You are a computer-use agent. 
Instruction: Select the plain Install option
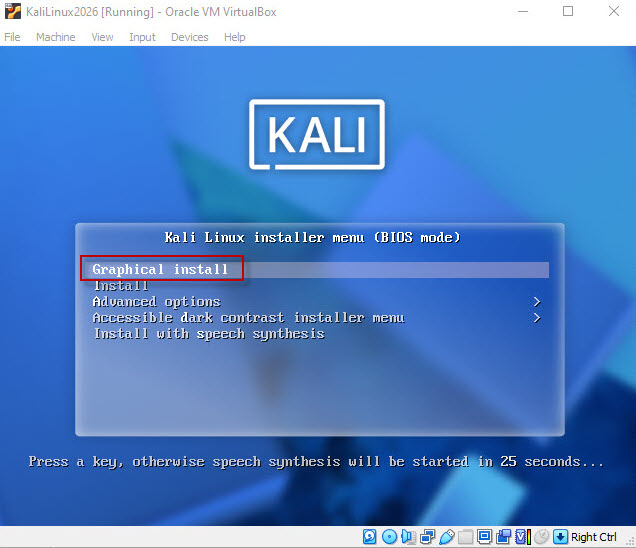tap(121, 286)
